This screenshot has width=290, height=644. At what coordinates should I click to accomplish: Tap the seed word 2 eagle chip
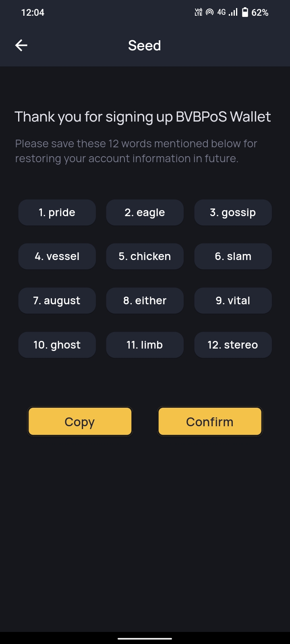click(145, 213)
